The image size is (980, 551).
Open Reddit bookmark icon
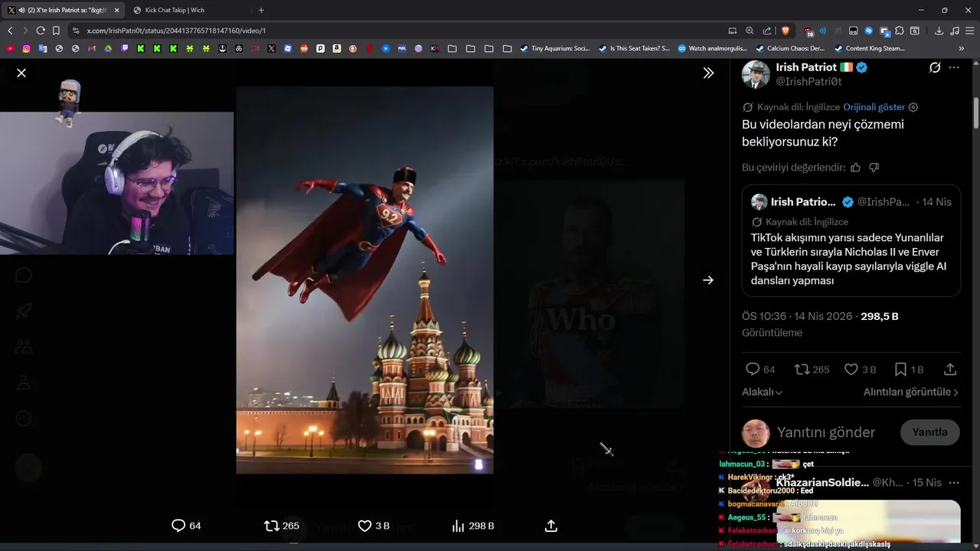tap(304, 48)
